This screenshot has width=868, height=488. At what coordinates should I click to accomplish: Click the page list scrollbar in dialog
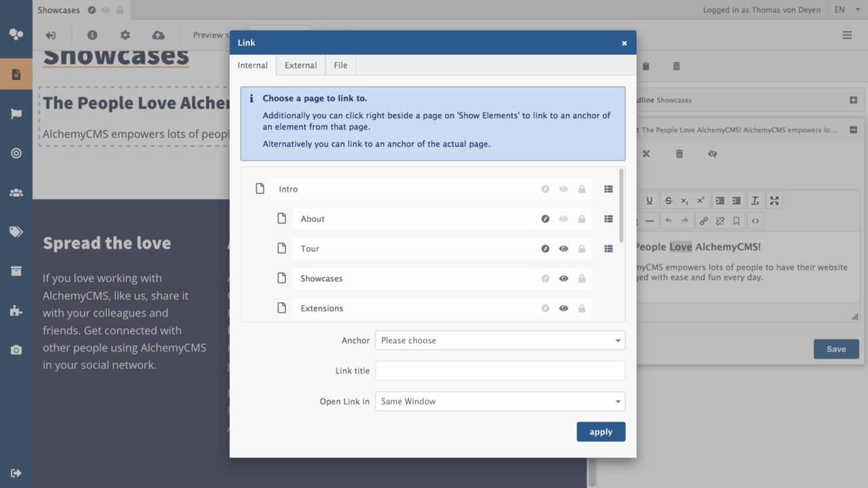click(621, 205)
